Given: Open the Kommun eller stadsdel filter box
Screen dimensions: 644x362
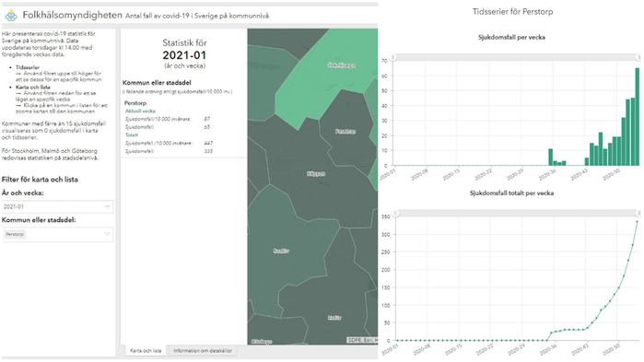Looking at the screenshot, I should coord(57,234).
